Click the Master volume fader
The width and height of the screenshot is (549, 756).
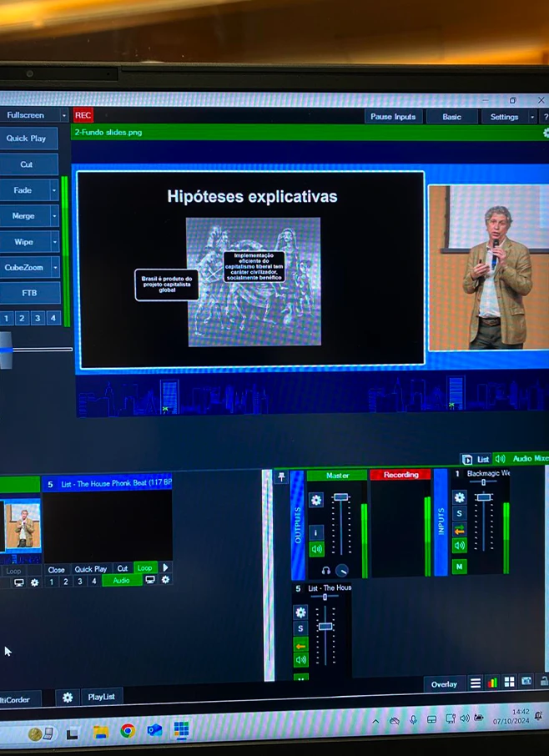point(340,497)
